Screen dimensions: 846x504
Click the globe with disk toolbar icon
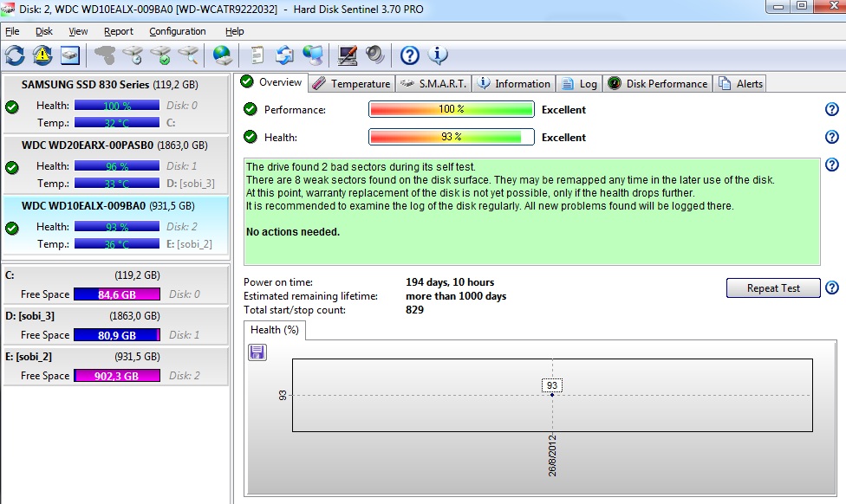(x=222, y=55)
